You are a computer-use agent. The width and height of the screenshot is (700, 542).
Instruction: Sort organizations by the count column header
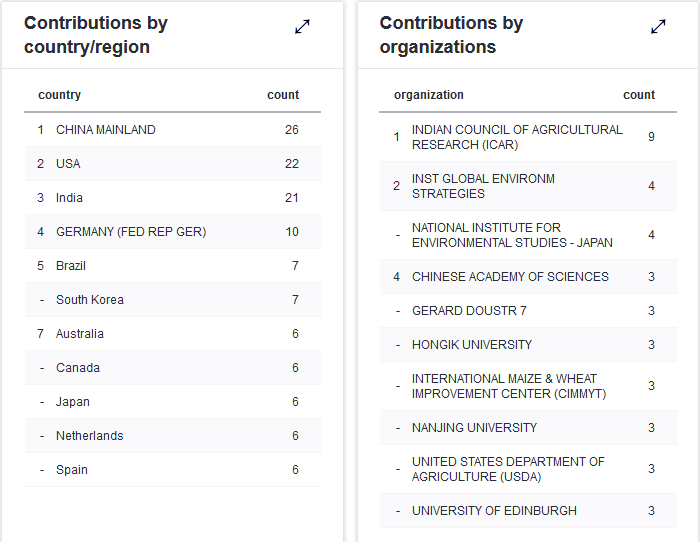tap(639, 95)
